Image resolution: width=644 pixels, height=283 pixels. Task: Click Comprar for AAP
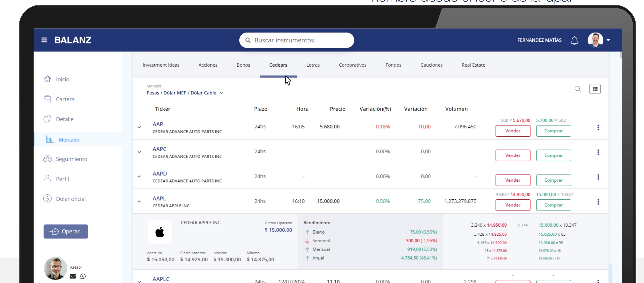(554, 131)
